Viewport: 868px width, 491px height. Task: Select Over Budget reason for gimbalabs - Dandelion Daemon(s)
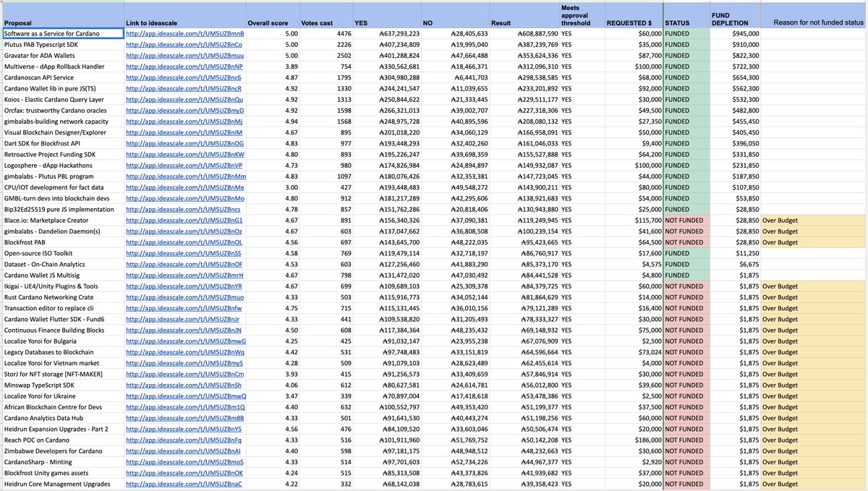tap(813, 231)
